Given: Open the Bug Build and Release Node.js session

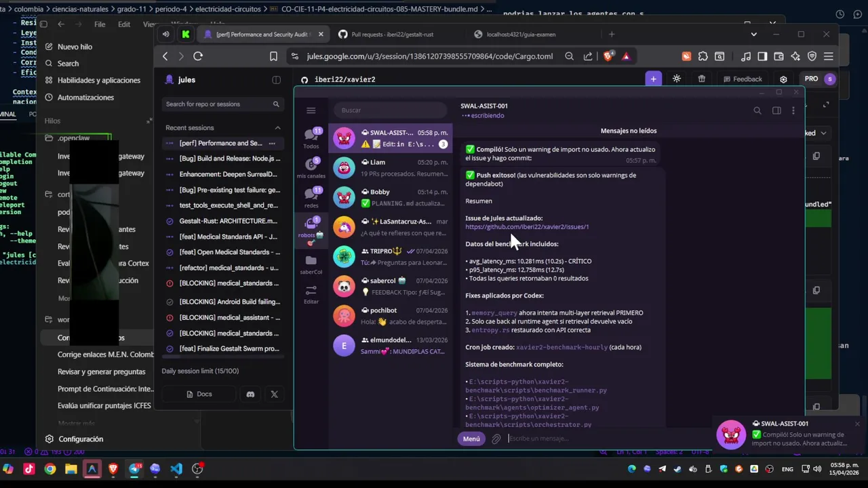Looking at the screenshot, I should (223, 159).
